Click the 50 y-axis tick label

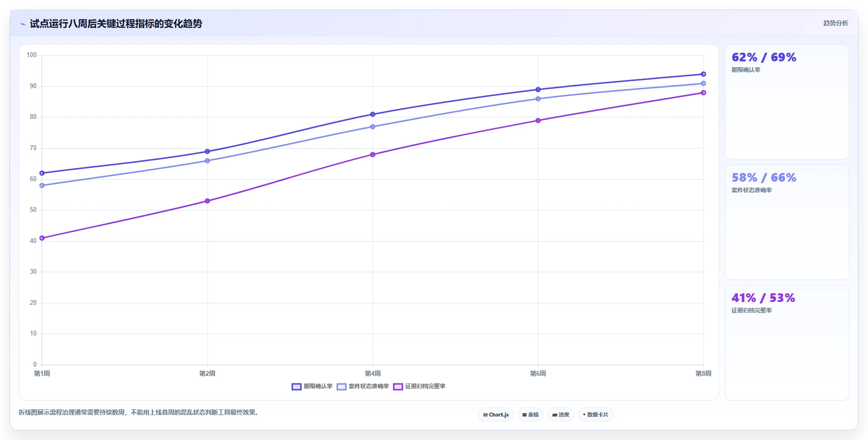[x=33, y=210]
